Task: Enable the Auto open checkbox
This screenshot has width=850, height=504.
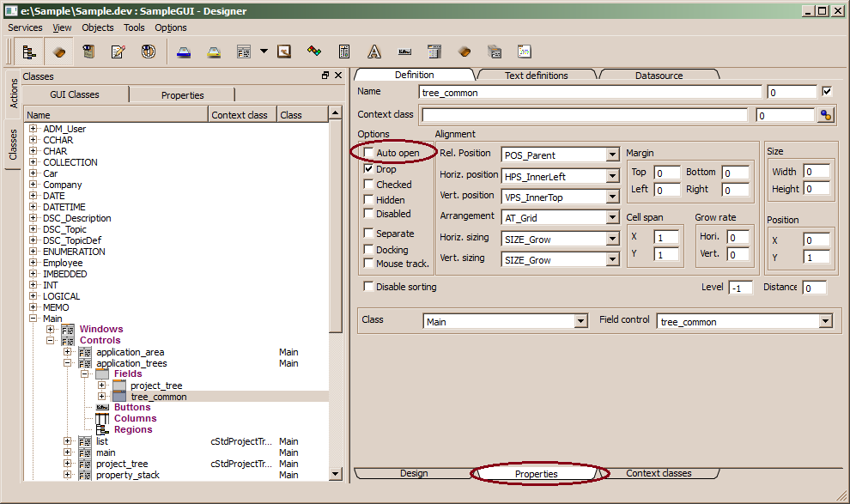Action: [369, 153]
